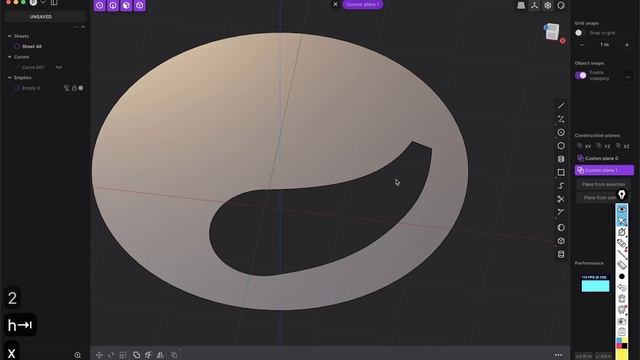Click the 1 m grid size field

604,45
